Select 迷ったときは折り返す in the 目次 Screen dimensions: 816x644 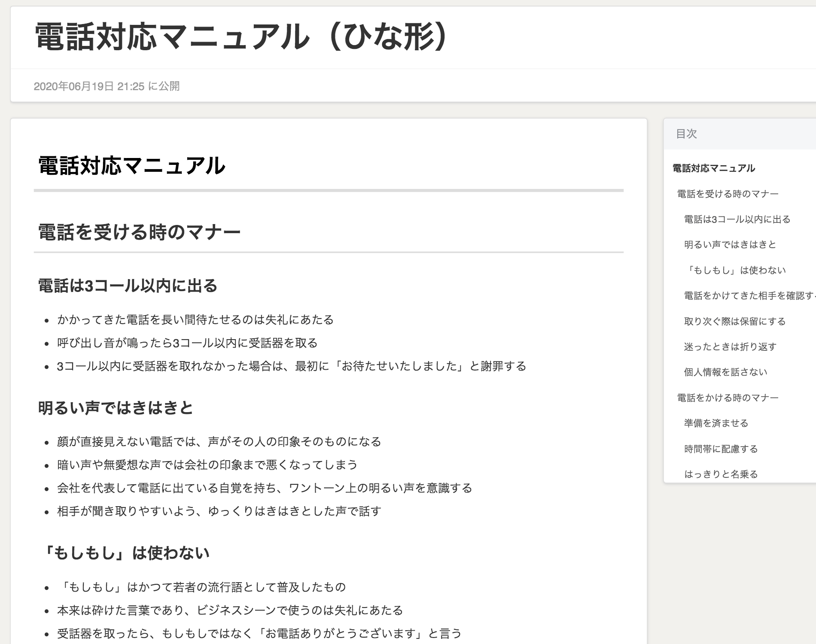coord(730,346)
